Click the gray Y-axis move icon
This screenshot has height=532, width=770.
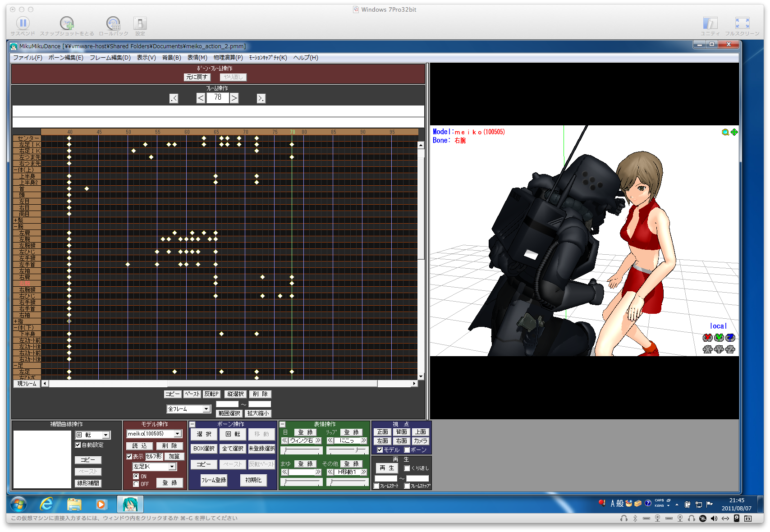tap(719, 349)
